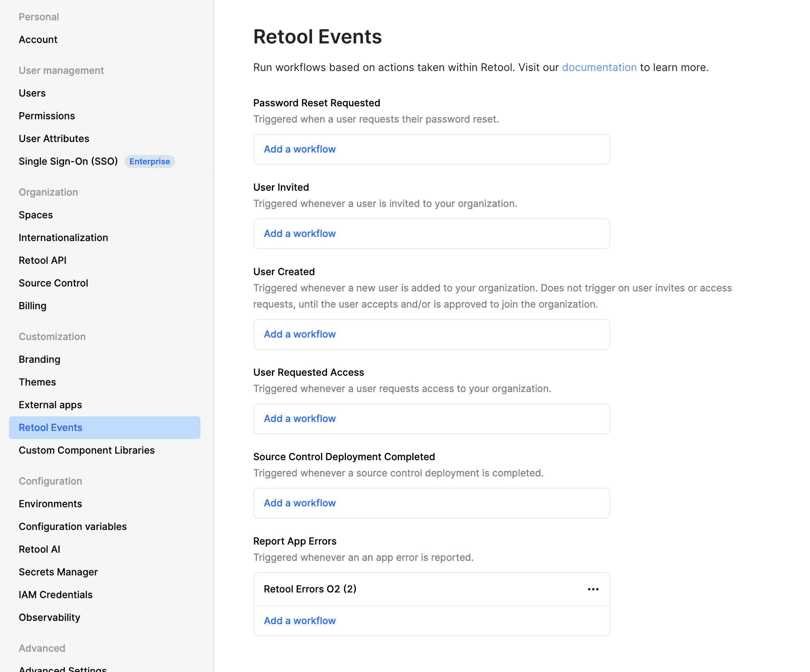Add a workflow for User Requested Access
Image resolution: width=810 pixels, height=672 pixels.
tap(299, 419)
